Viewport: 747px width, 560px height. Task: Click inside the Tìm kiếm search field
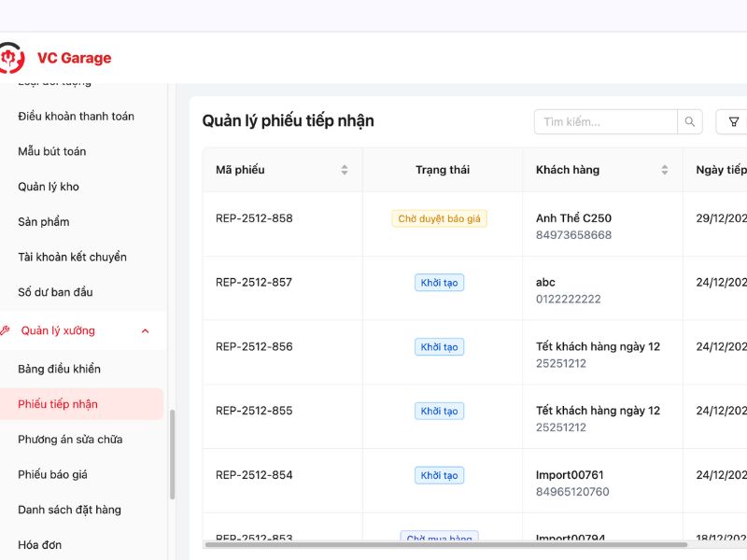pos(598,121)
